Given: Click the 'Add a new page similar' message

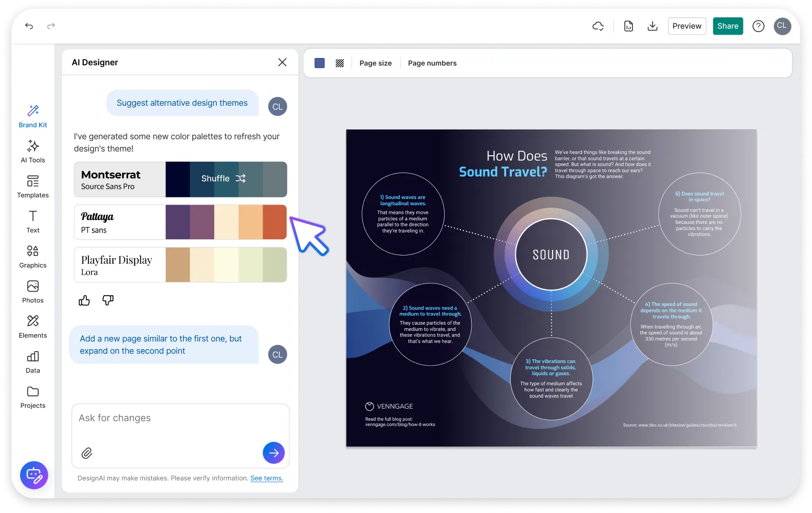Looking at the screenshot, I should point(164,345).
